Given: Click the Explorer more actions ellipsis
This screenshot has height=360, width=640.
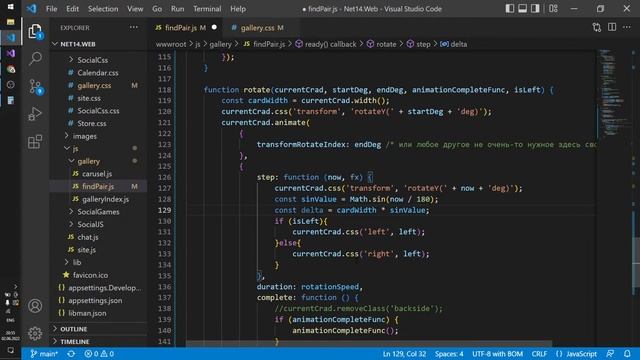Looking at the screenshot, I should click(x=133, y=27).
